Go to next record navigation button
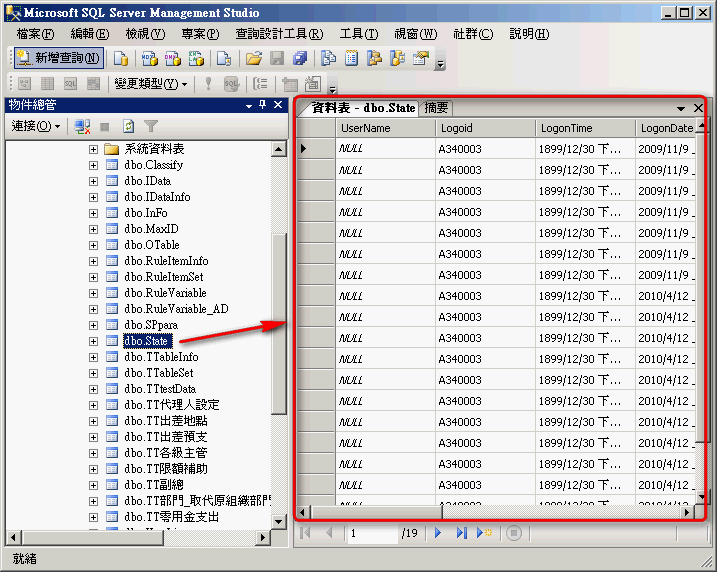Screen dimensions: 717x572 (x=438, y=533)
